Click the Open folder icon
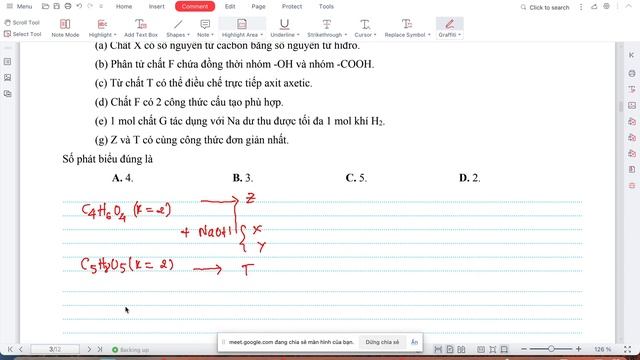 [x=45, y=7]
